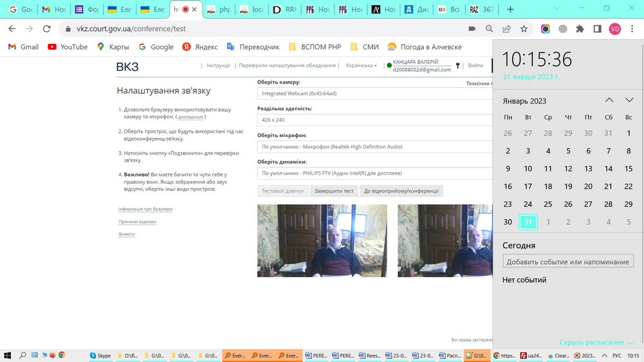This screenshot has width=644, height=362.
Task: Open the VD profile avatar menu
Action: (615, 29)
